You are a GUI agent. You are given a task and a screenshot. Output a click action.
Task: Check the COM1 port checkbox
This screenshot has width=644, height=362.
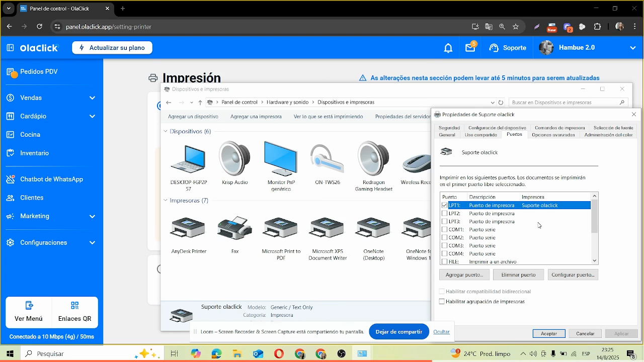coord(444,229)
